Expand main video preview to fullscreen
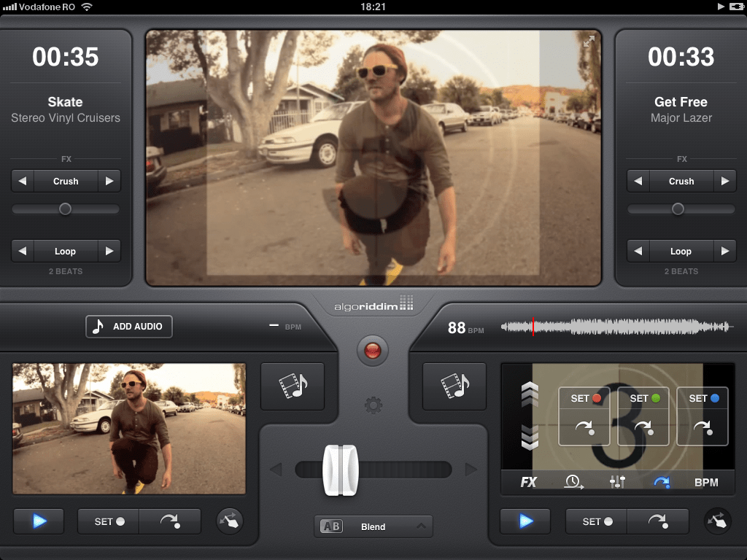This screenshot has width=747, height=560. coord(589,42)
